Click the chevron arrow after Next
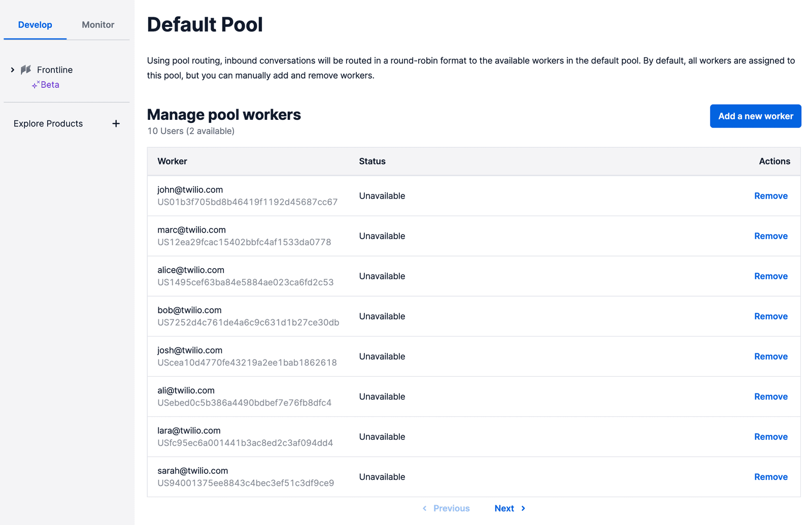This screenshot has width=812, height=525. [523, 508]
